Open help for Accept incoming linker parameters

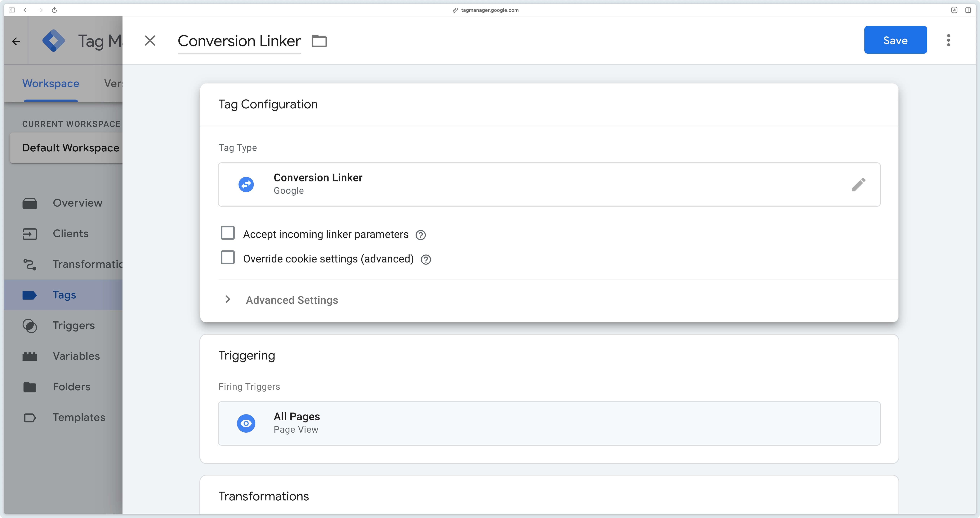click(420, 235)
